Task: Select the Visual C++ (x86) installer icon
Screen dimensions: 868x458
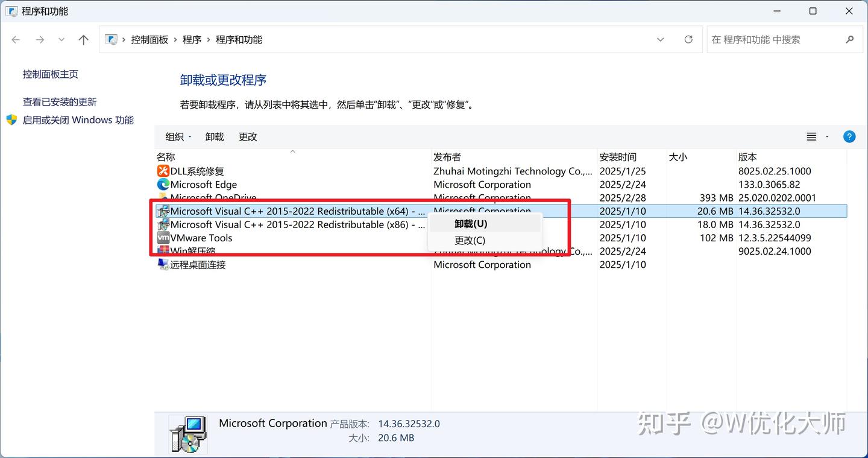Action: [x=163, y=224]
